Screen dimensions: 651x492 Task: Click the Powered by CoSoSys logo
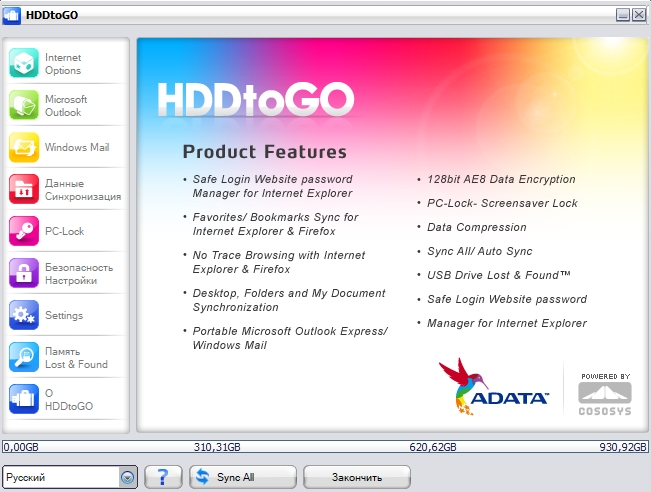[x=604, y=392]
